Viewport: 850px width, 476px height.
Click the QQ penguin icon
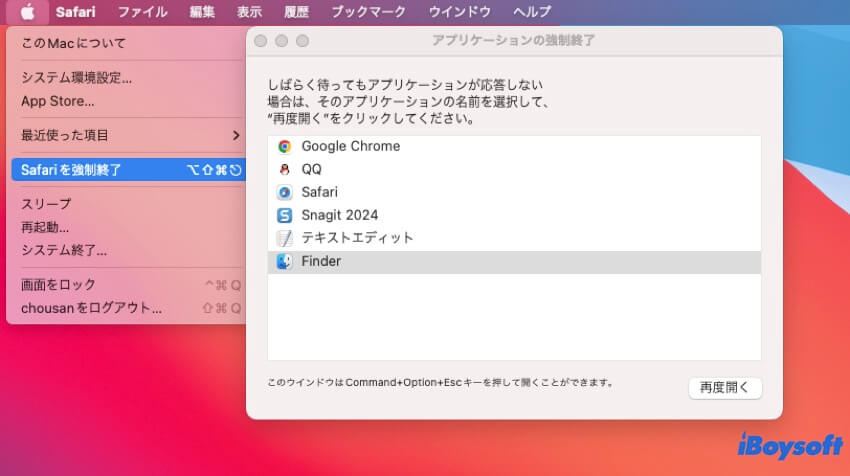click(285, 170)
